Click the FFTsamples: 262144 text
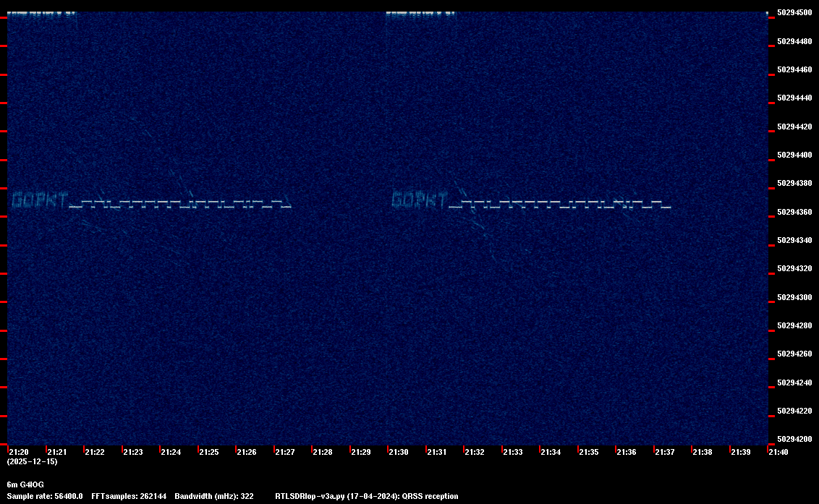Viewport: 819px width, 504px height. click(x=129, y=496)
